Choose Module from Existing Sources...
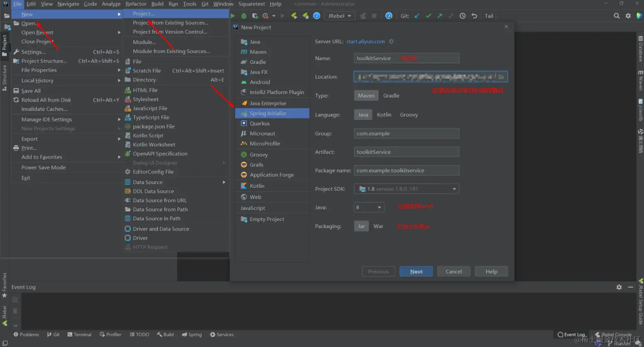644x347 pixels. pyautogui.click(x=176, y=51)
